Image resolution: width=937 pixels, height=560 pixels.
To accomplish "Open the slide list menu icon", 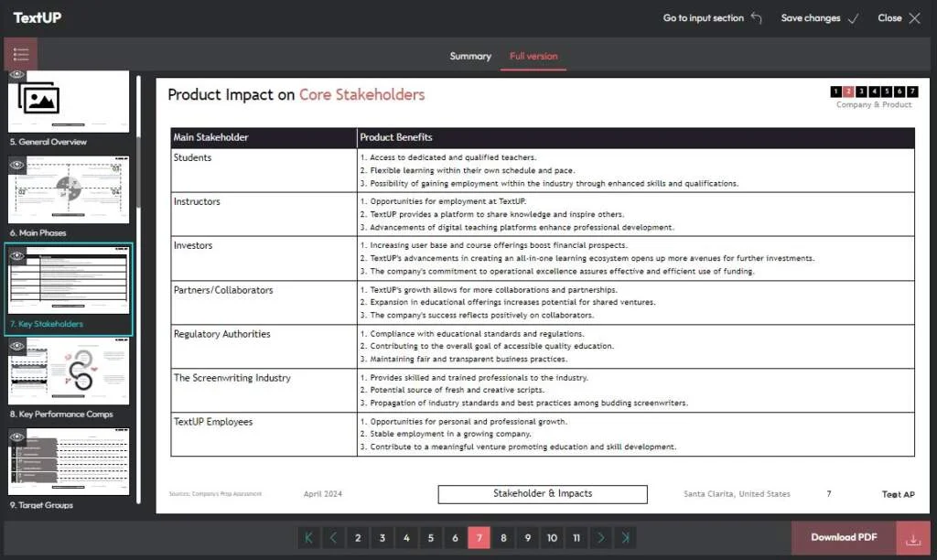I will coord(21,54).
